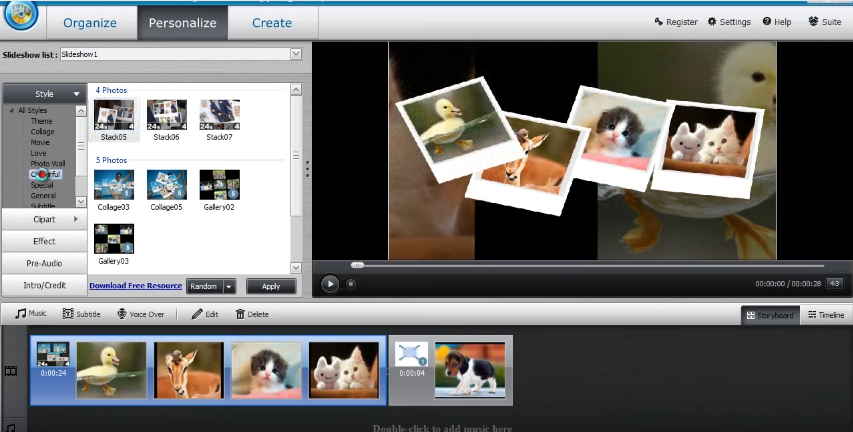Screen dimensions: 853x432
Task: Click the Apply button
Action: coord(271,287)
